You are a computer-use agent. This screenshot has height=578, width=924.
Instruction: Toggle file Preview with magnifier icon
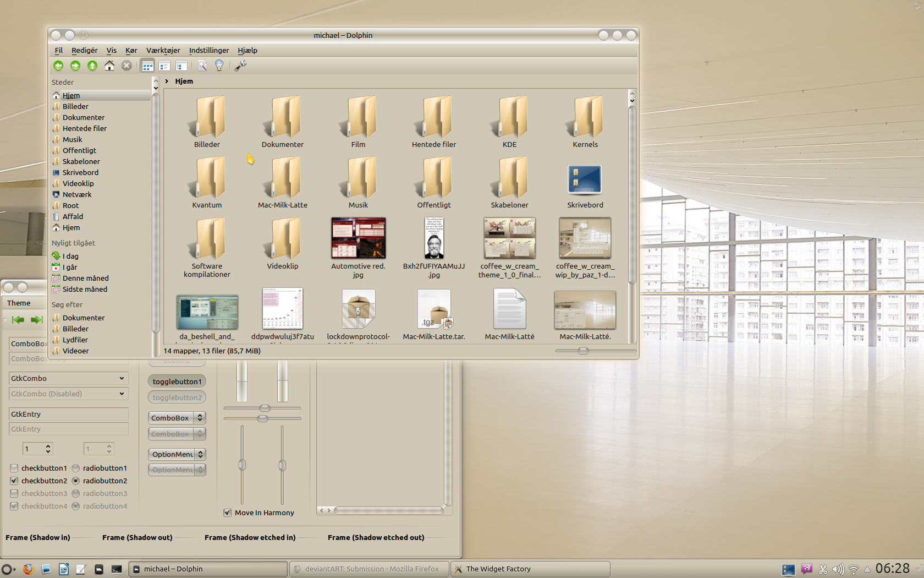click(202, 66)
